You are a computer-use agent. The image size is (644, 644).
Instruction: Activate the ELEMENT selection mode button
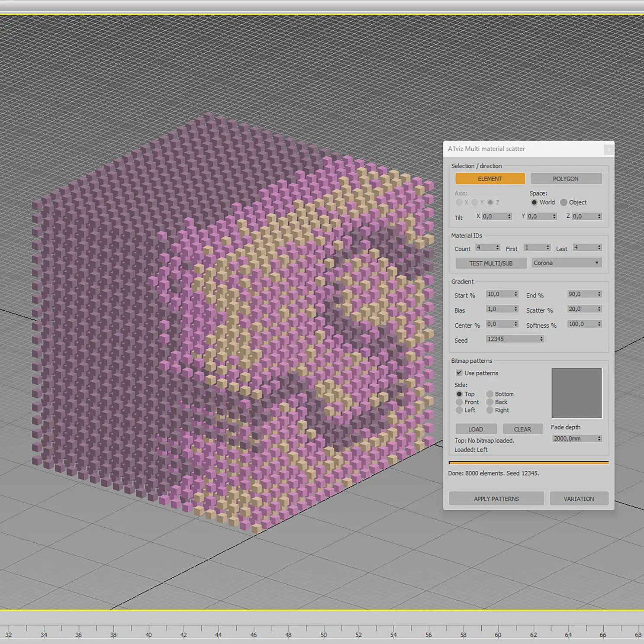tap(490, 179)
